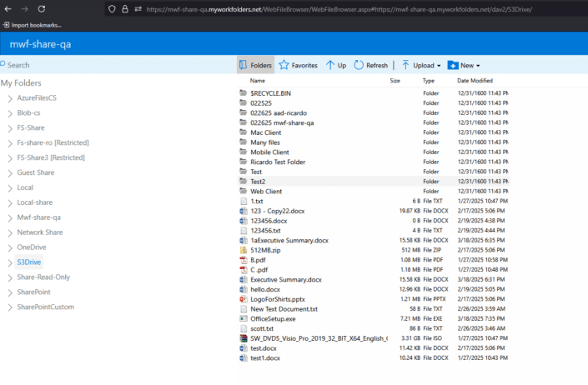
Task: Open the Ricardo Test Folder
Action: [x=279, y=162]
